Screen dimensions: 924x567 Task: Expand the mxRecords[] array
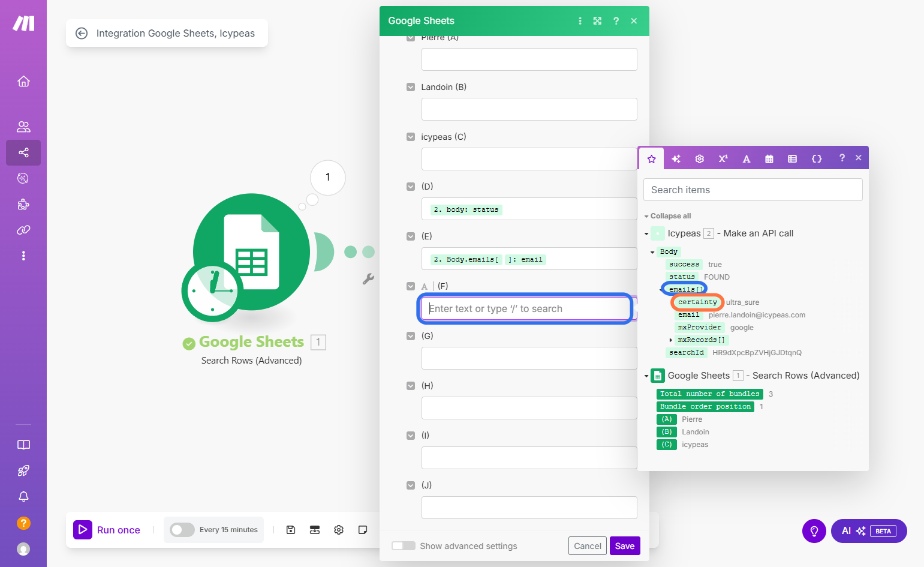click(x=671, y=340)
